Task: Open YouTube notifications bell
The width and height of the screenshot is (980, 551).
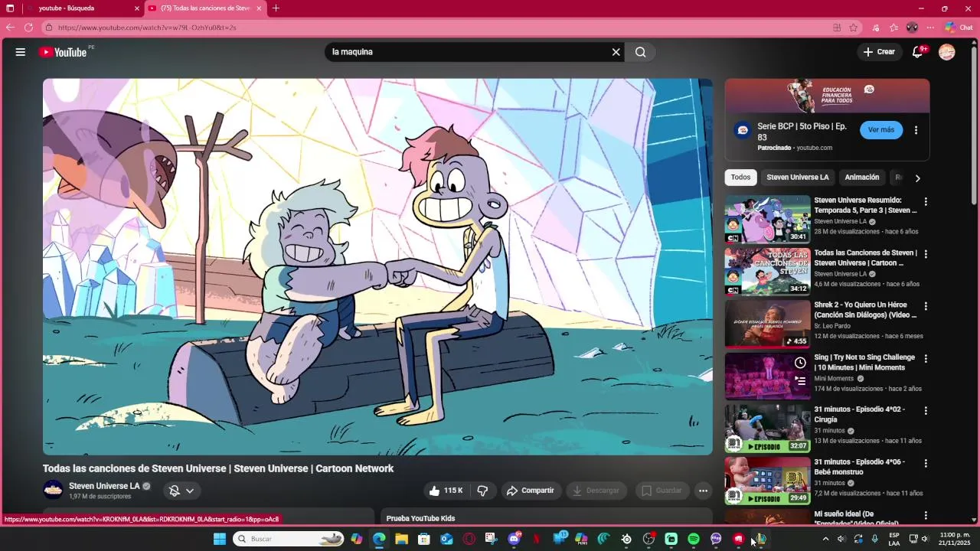Action: coord(917,52)
